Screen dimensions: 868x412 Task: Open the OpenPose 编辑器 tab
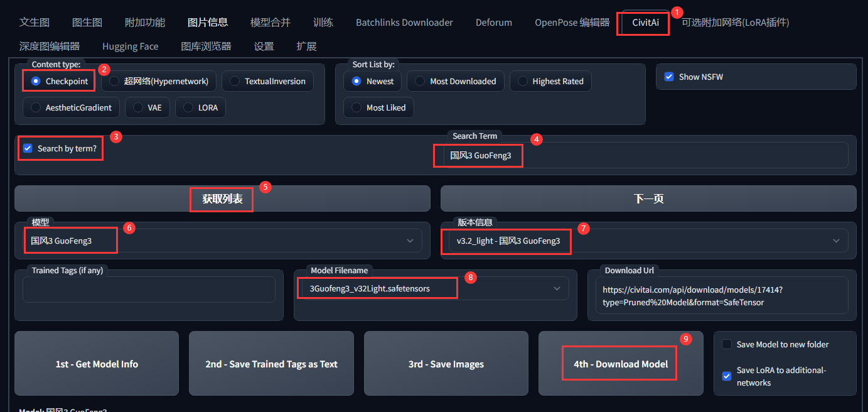(x=572, y=23)
